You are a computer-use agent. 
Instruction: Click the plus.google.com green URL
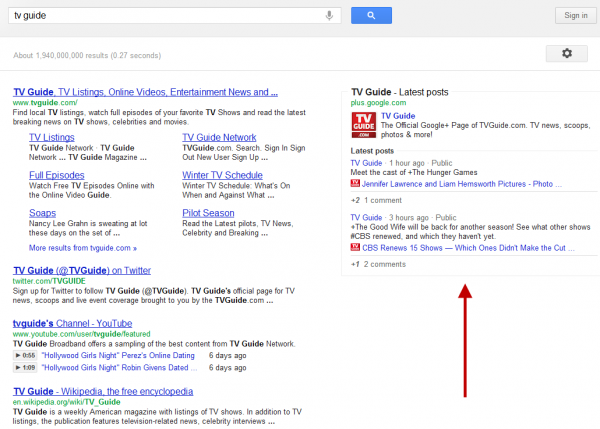tap(378, 103)
